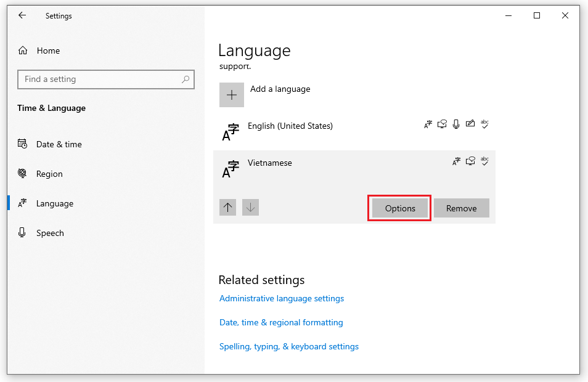Click the basic typing icon beside Vietnamese
This screenshot has height=382, width=588.
(x=485, y=161)
